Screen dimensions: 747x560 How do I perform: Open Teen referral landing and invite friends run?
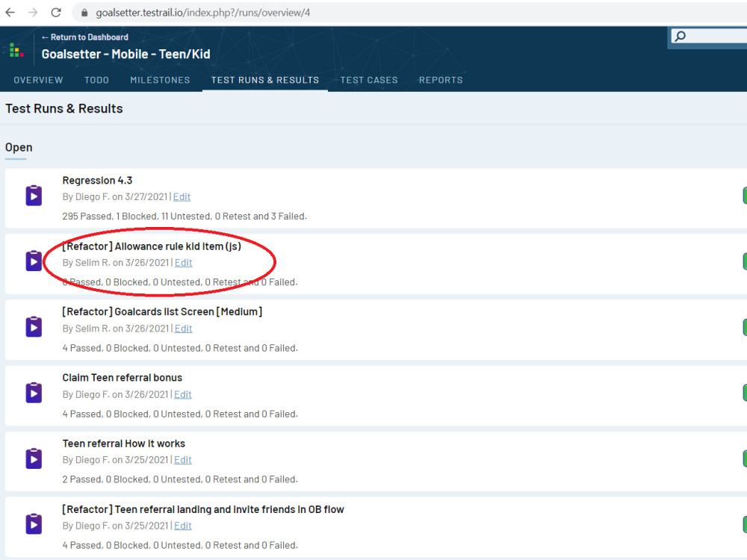point(203,509)
